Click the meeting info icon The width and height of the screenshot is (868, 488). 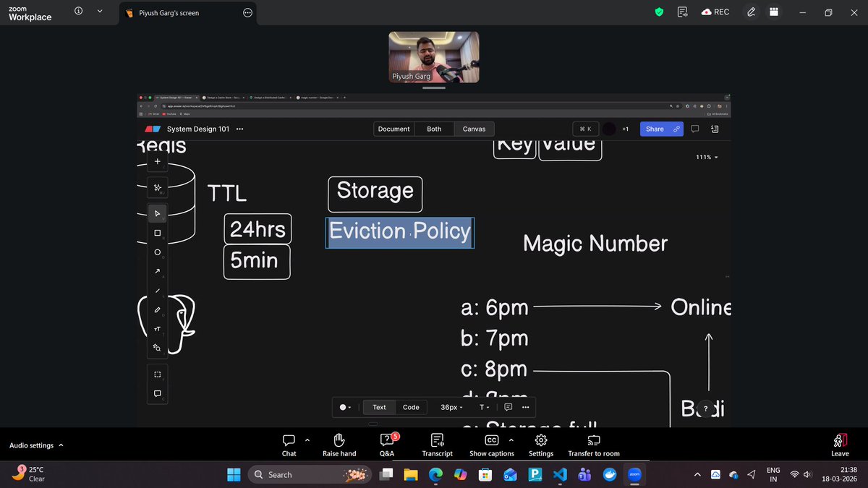[78, 12]
